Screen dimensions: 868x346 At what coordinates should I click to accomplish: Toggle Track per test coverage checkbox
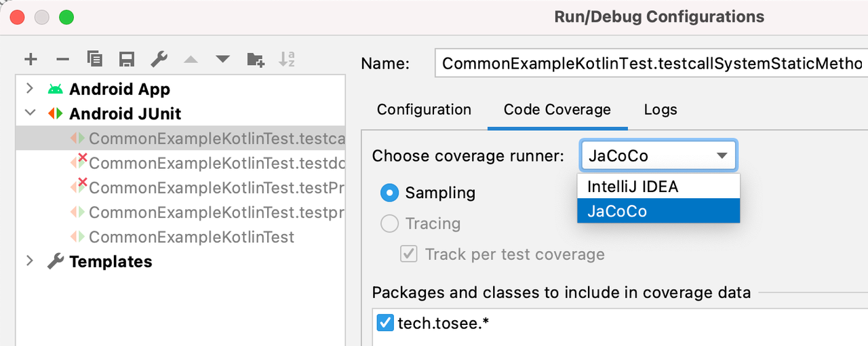(409, 254)
